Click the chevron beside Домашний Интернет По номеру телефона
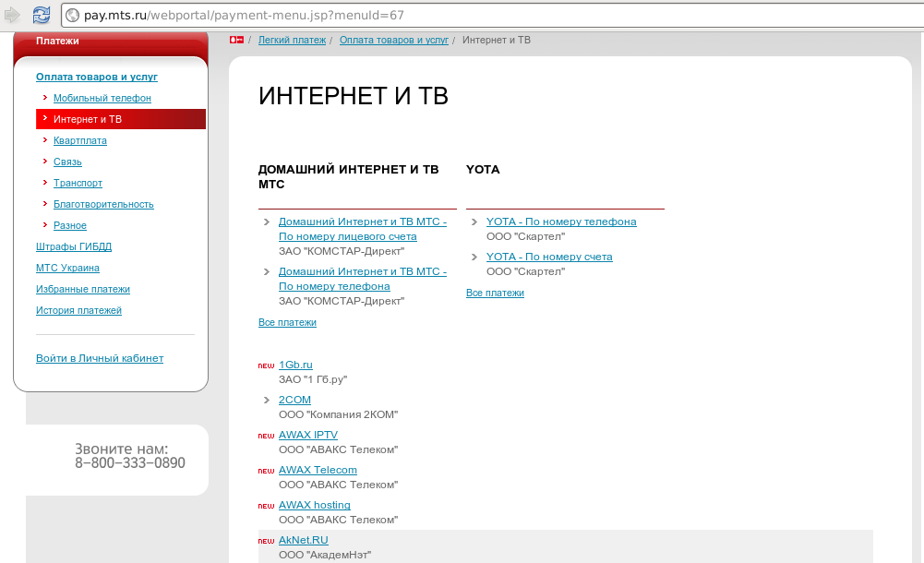The width and height of the screenshot is (924, 563). coord(267,272)
